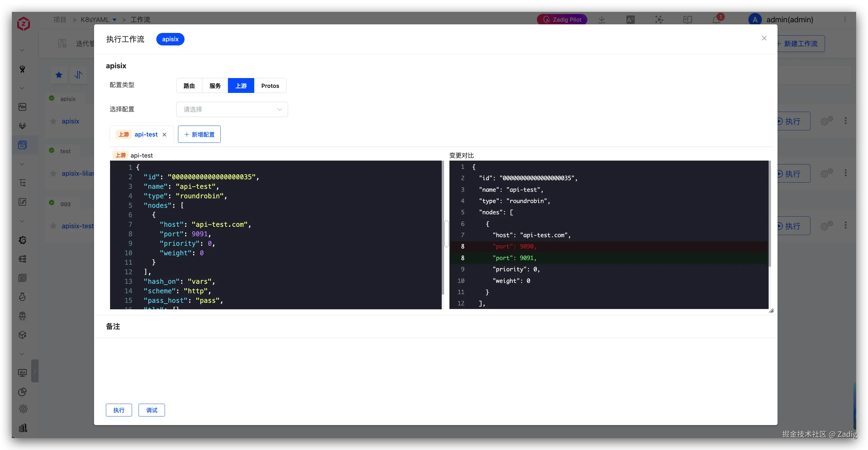Screen dimensions: 868x450
Task: Remove the api-test config tab
Action: 164,134
